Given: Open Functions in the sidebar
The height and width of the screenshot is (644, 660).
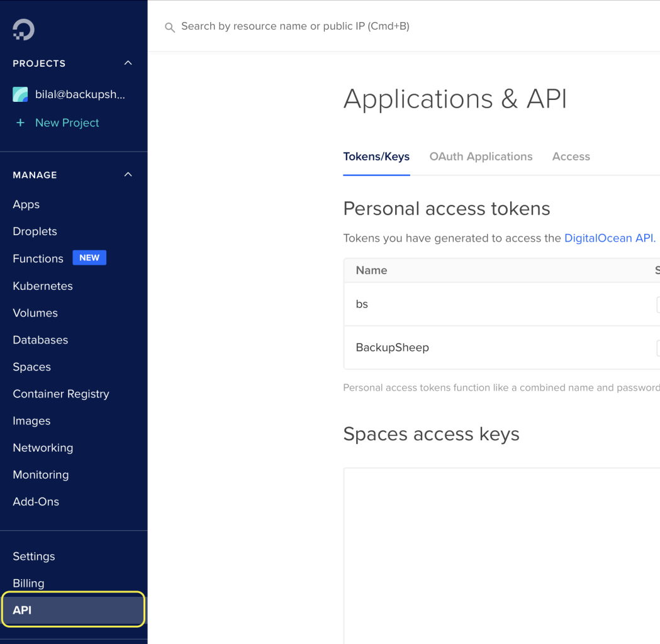Looking at the screenshot, I should [38, 258].
